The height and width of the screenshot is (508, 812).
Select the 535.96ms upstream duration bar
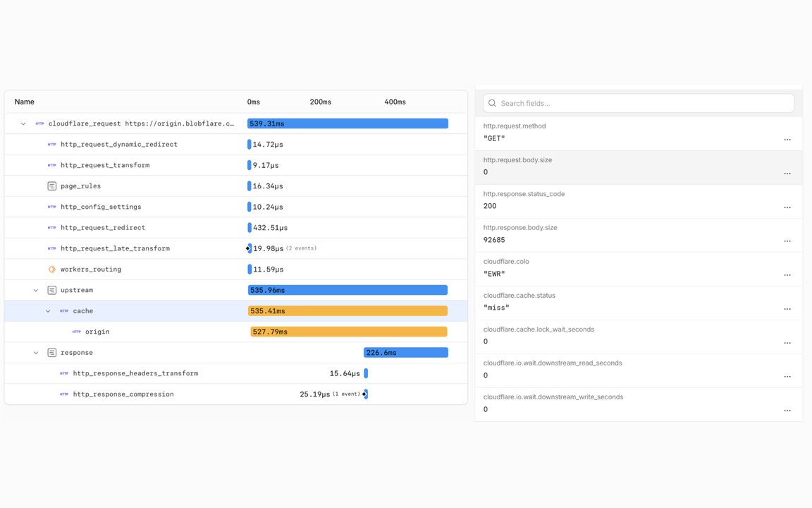point(348,290)
